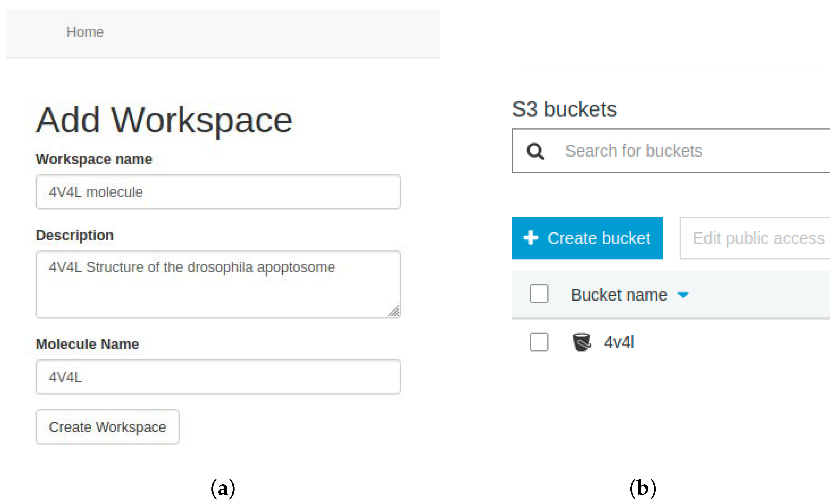The image size is (838, 504).
Task: Click into the Description text area
Action: (x=218, y=284)
